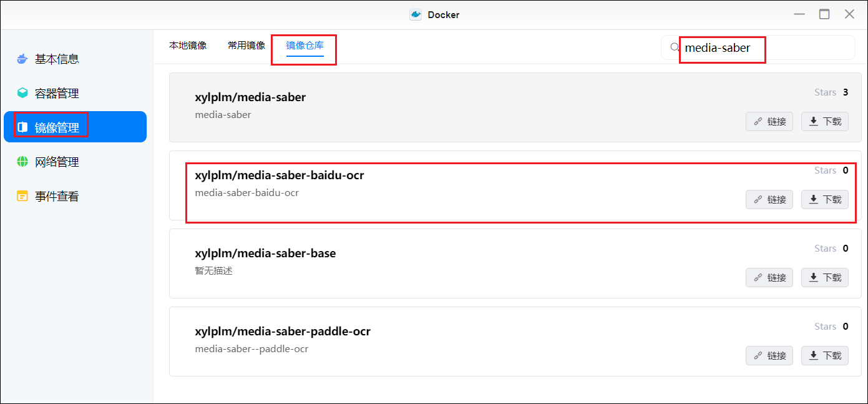Viewport: 868px width, 404px height.
Task: Open 链接 for media-saber-paddle-ocr
Action: pos(769,356)
